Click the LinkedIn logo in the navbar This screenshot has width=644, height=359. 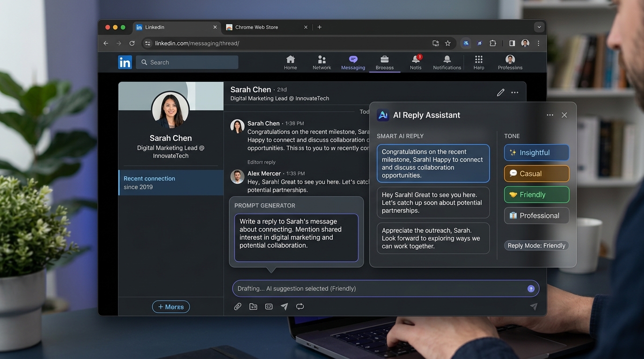(x=125, y=62)
